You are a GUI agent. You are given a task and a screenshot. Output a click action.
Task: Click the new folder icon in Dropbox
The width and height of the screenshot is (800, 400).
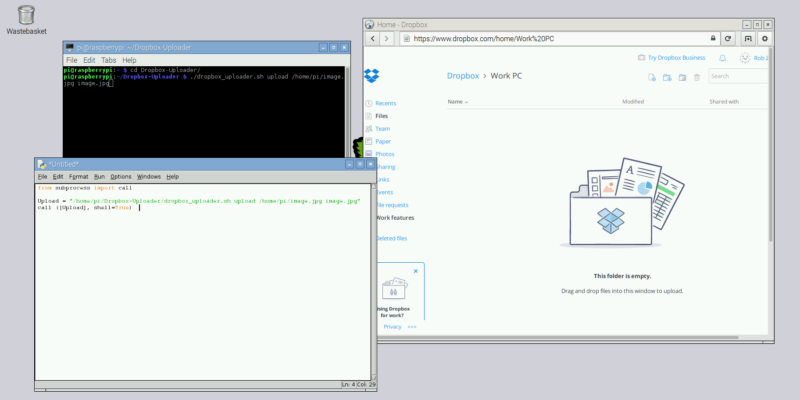click(x=682, y=78)
